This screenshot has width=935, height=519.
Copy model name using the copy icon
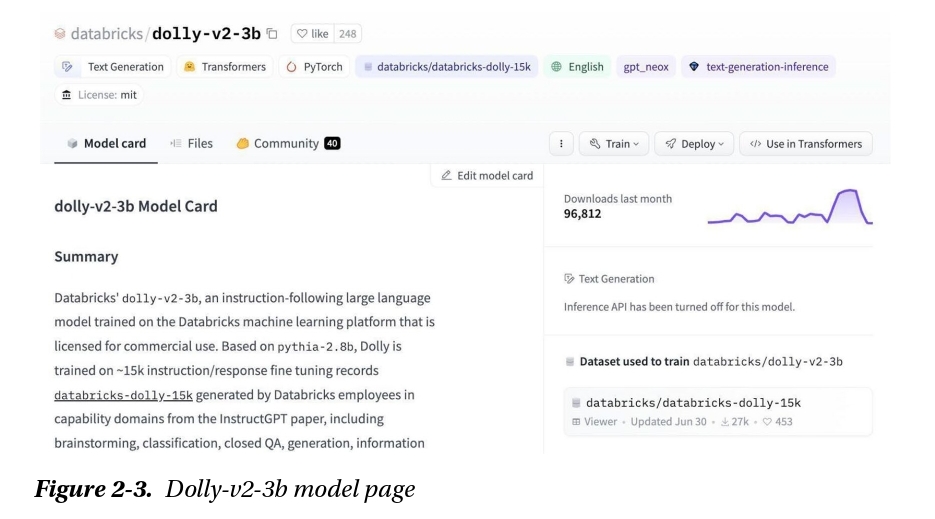(272, 34)
